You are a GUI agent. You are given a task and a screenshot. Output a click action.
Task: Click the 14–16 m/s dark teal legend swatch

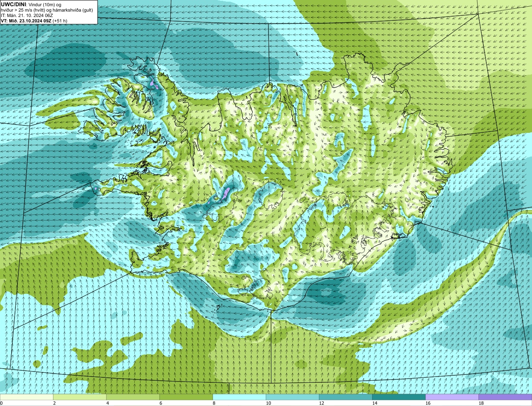(x=399, y=397)
